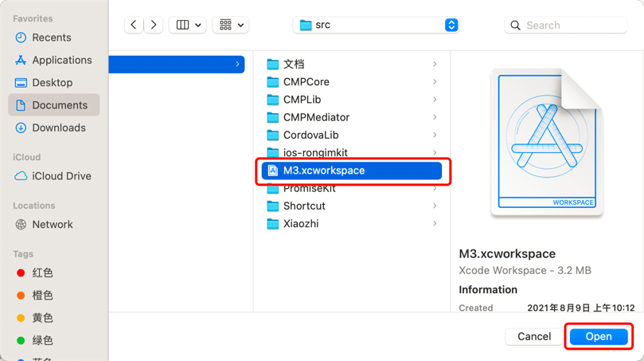Image resolution: width=644 pixels, height=361 pixels.
Task: Click the iCloud Drive cloud icon
Action: click(x=21, y=176)
